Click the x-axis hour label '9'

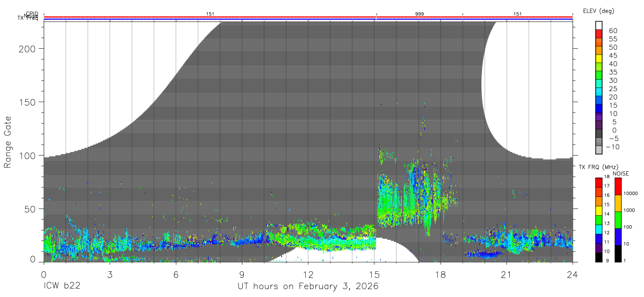tap(242, 274)
